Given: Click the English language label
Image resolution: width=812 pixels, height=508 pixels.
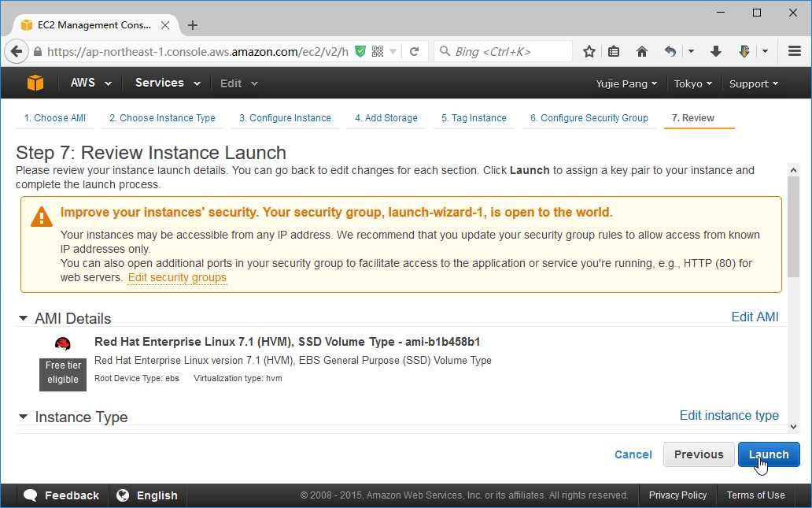Looking at the screenshot, I should (157, 495).
